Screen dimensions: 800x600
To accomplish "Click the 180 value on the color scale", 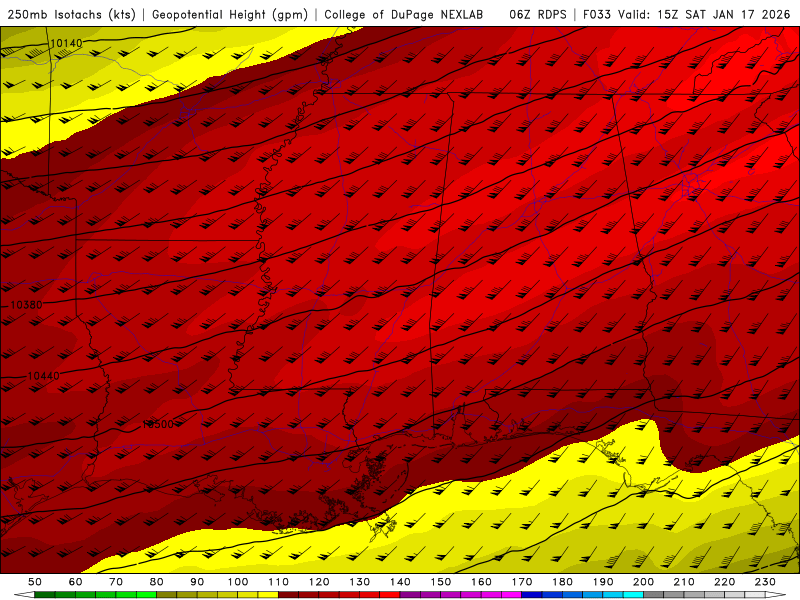I will click(562, 582).
